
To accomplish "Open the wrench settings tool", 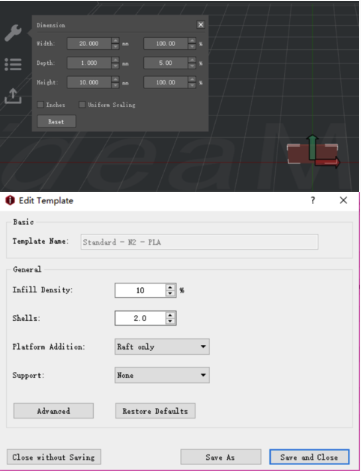I will [13, 33].
